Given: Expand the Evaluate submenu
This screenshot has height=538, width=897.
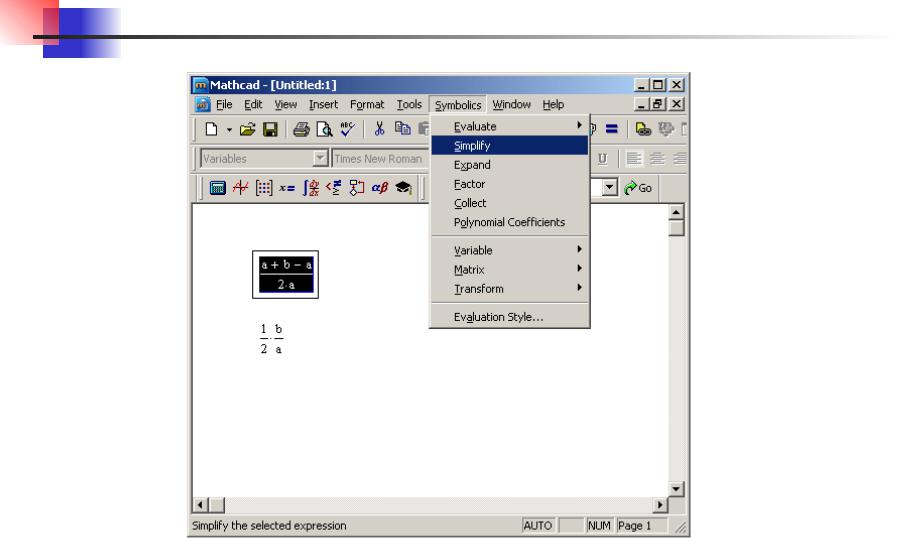Looking at the screenshot, I should [510, 126].
